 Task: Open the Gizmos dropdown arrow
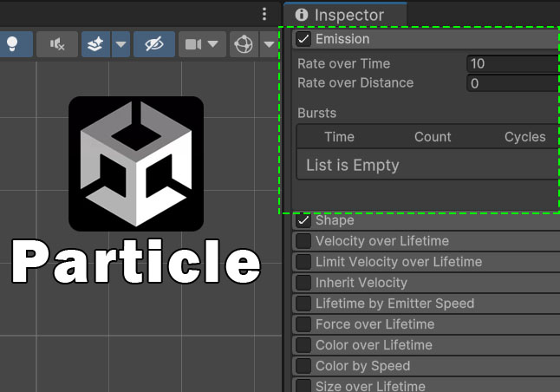[x=267, y=43]
